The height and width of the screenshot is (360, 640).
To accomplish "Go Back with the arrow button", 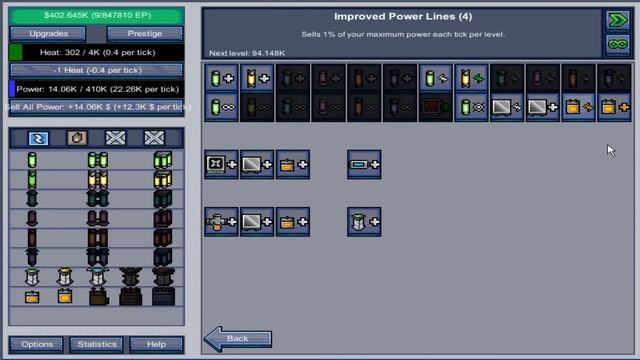I will pyautogui.click(x=238, y=339).
